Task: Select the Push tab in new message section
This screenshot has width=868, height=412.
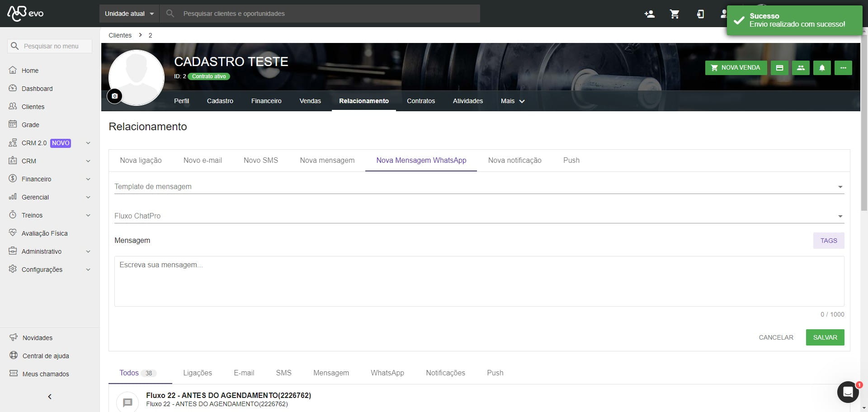Action: (571, 160)
